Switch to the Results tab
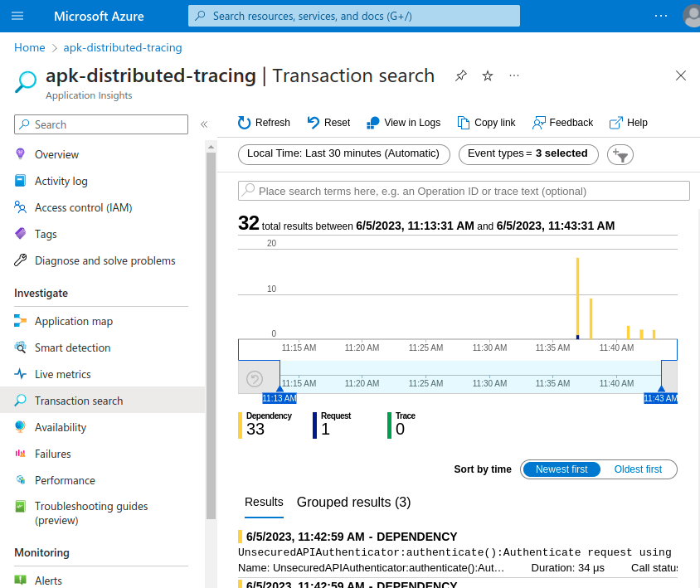Image resolution: width=700 pixels, height=588 pixels. [264, 503]
